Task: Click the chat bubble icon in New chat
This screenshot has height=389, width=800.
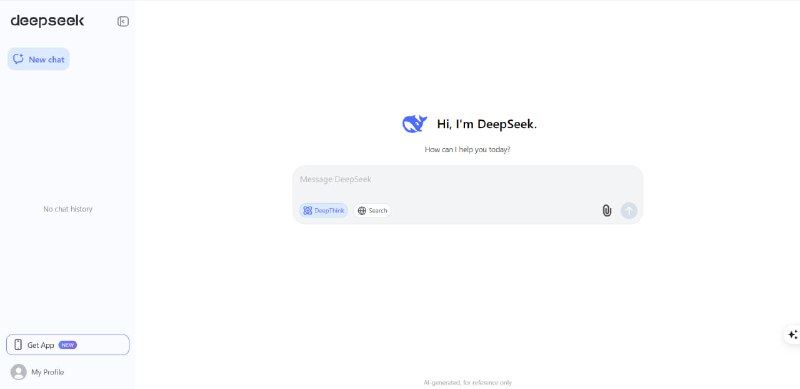Action: coord(18,59)
